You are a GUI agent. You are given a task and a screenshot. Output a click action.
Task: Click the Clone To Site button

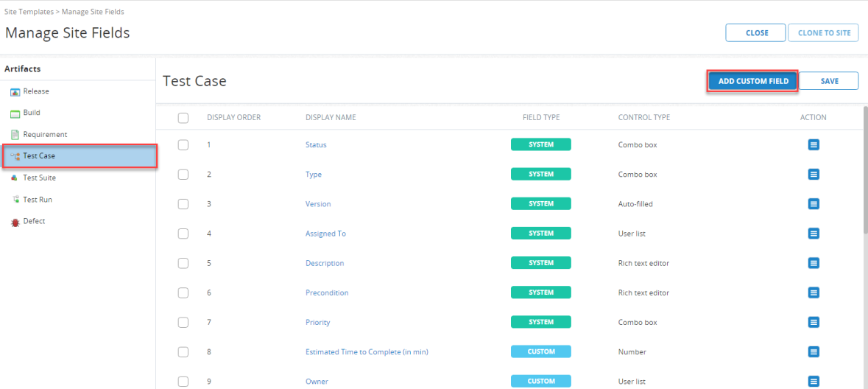[823, 33]
